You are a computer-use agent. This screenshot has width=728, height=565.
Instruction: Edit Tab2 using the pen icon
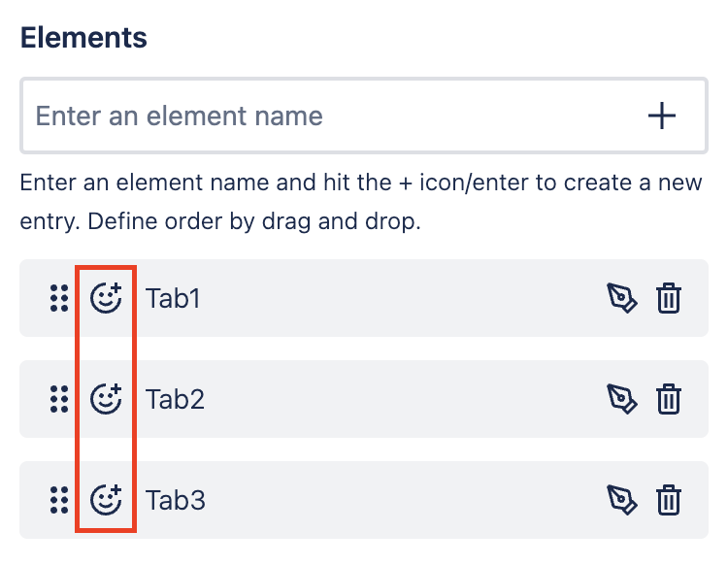tap(621, 399)
